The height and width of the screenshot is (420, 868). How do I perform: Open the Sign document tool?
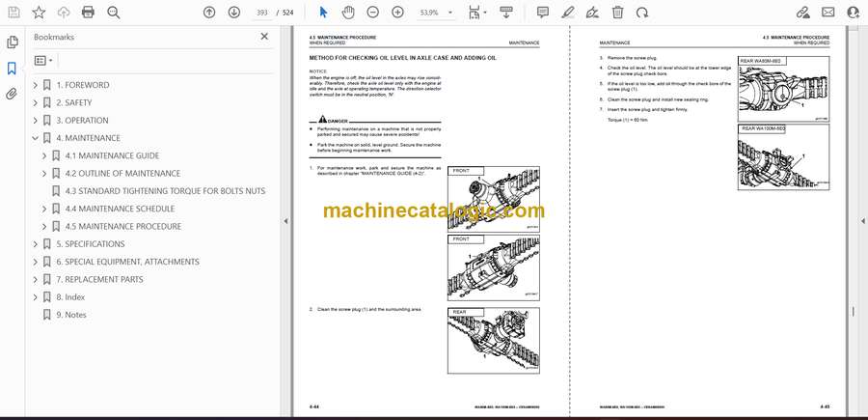coord(592,13)
